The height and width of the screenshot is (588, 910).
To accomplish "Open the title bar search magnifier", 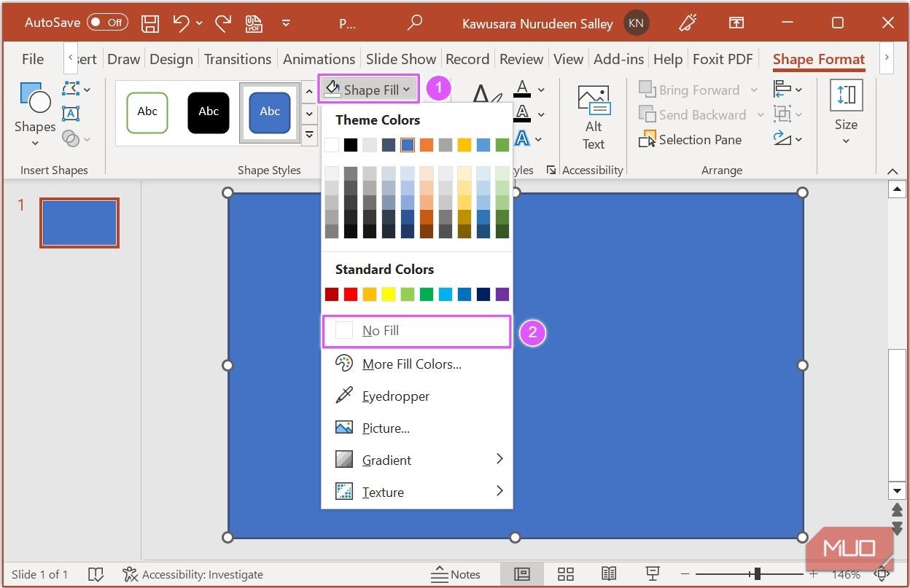I will click(414, 23).
